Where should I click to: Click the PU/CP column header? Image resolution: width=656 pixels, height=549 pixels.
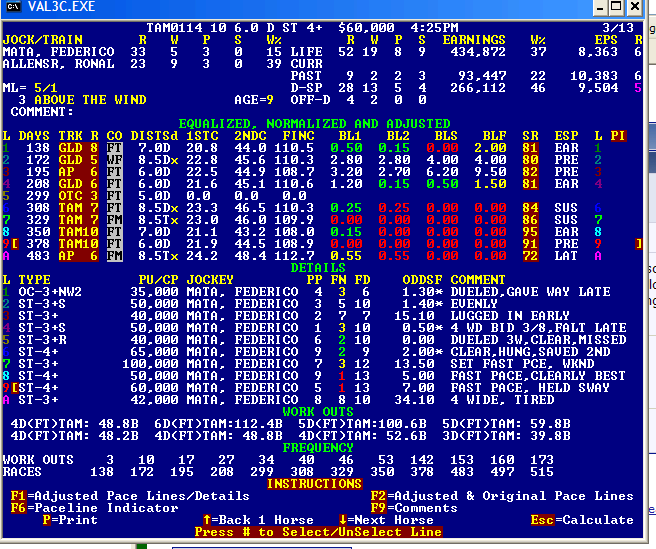point(158,280)
